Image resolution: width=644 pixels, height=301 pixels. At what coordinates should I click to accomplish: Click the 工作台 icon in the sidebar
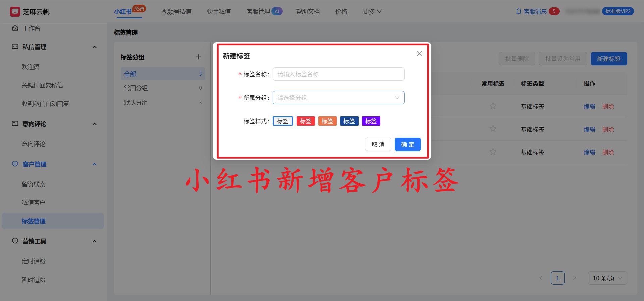(x=15, y=28)
